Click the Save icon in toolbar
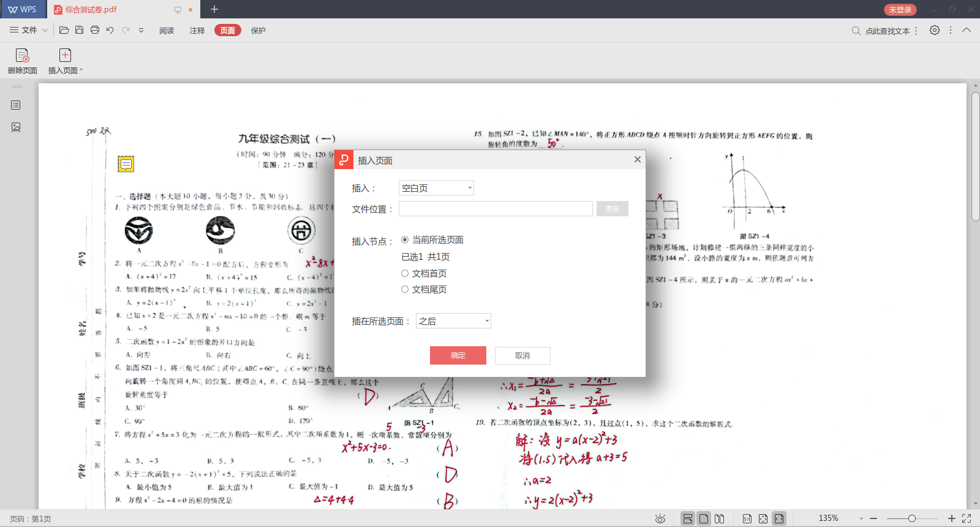980x527 pixels. pyautogui.click(x=79, y=30)
